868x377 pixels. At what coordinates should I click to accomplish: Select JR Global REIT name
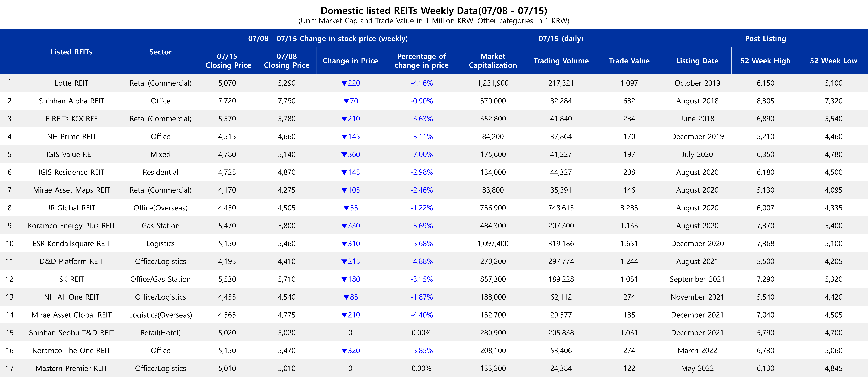click(x=71, y=208)
